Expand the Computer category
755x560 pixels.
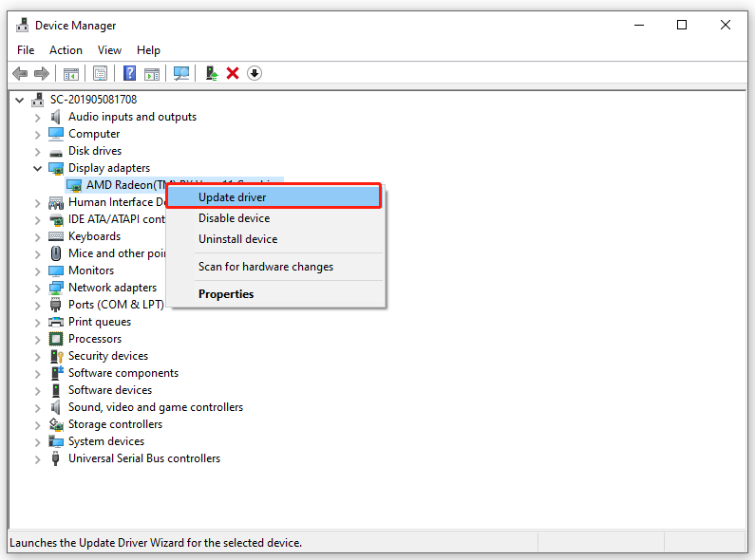pyautogui.click(x=38, y=135)
